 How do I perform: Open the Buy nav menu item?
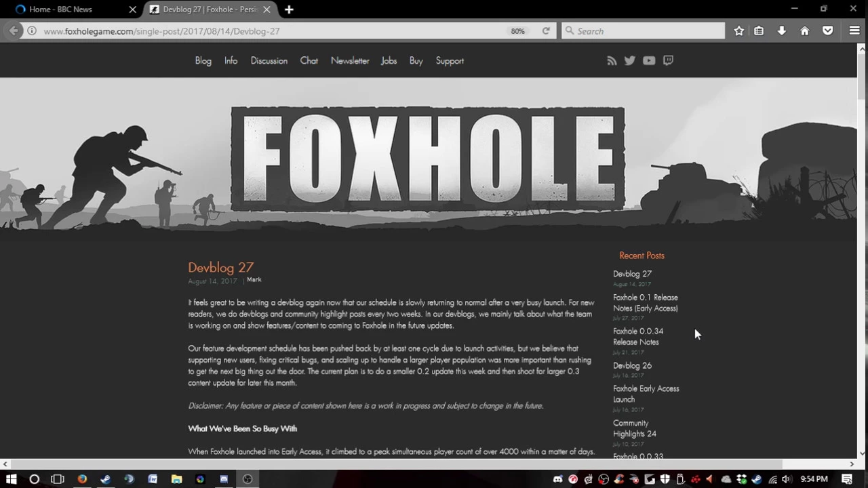pyautogui.click(x=416, y=61)
